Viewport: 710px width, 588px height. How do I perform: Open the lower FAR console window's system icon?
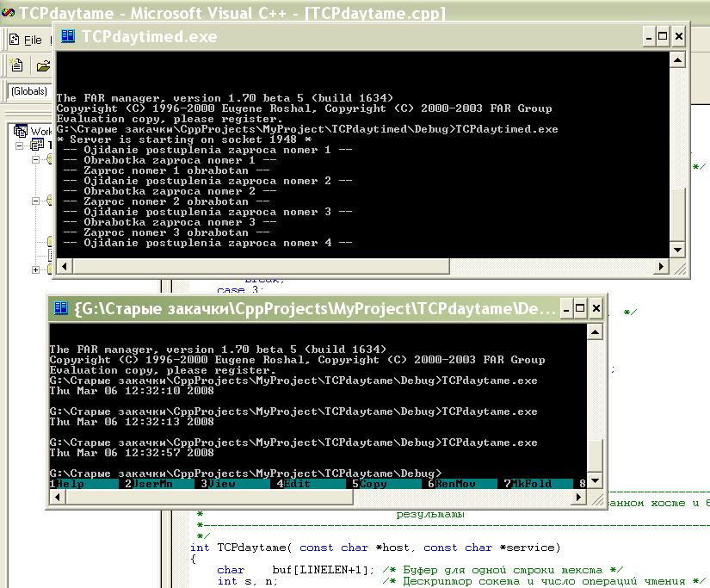click(61, 307)
